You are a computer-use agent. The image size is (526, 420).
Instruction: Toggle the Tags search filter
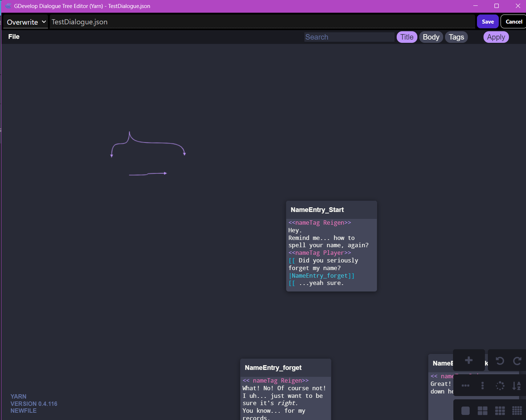(x=456, y=37)
